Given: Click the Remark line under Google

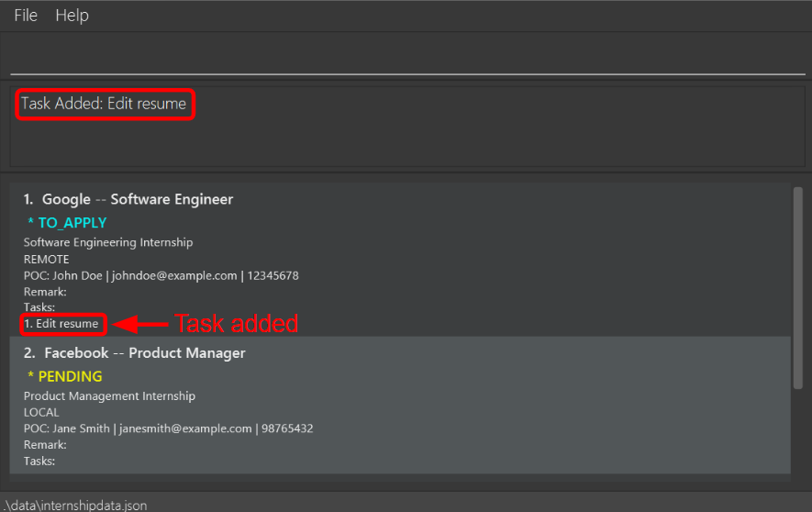Looking at the screenshot, I should pos(45,292).
